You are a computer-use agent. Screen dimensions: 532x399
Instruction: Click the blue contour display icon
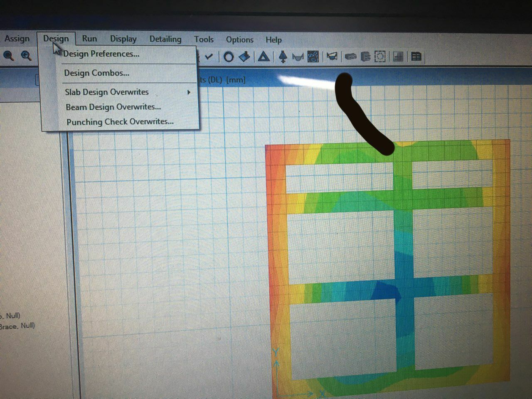313,57
